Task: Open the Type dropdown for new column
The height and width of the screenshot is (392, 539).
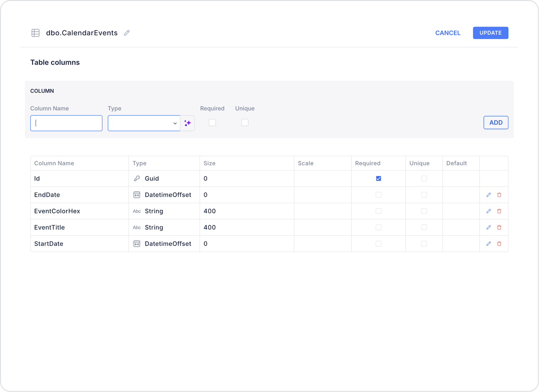Action: (x=144, y=123)
